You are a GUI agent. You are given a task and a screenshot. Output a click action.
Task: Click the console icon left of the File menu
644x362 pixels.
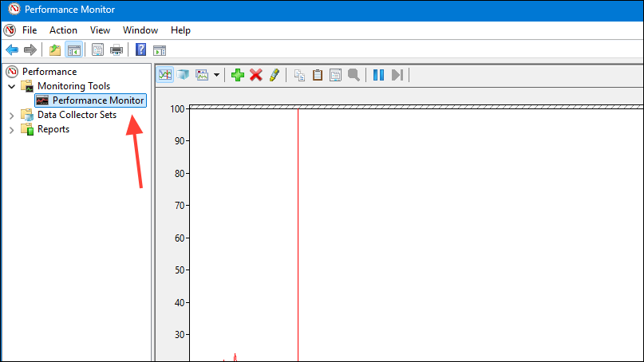[10, 30]
